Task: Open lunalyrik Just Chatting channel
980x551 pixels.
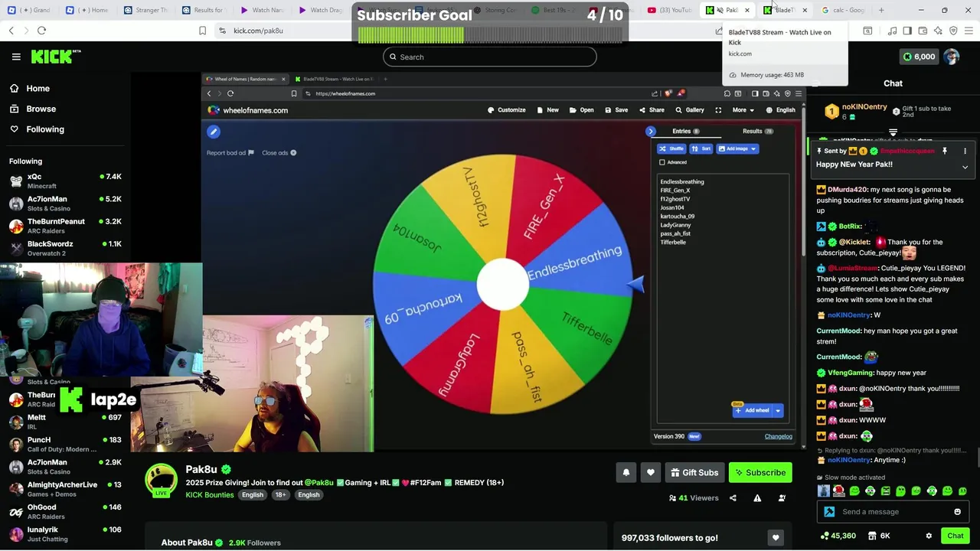Action: pos(65,533)
